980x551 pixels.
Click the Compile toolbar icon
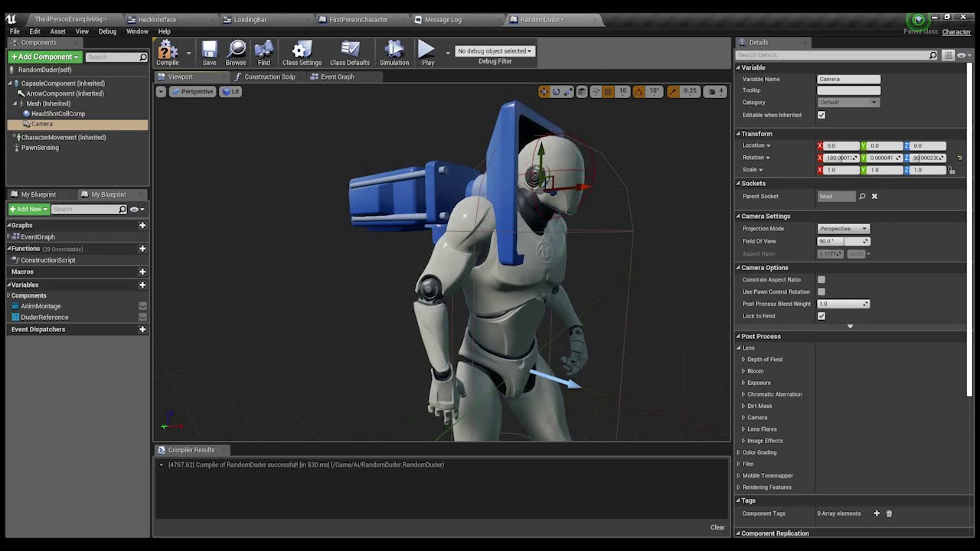point(167,52)
